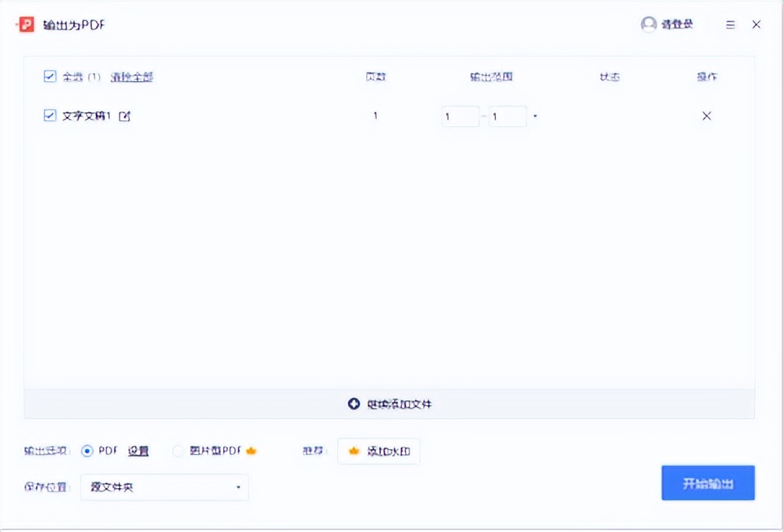Viewport: 783px width, 532px height.
Task: Click the crown icon inside 添加水印 button
Action: [x=352, y=451]
